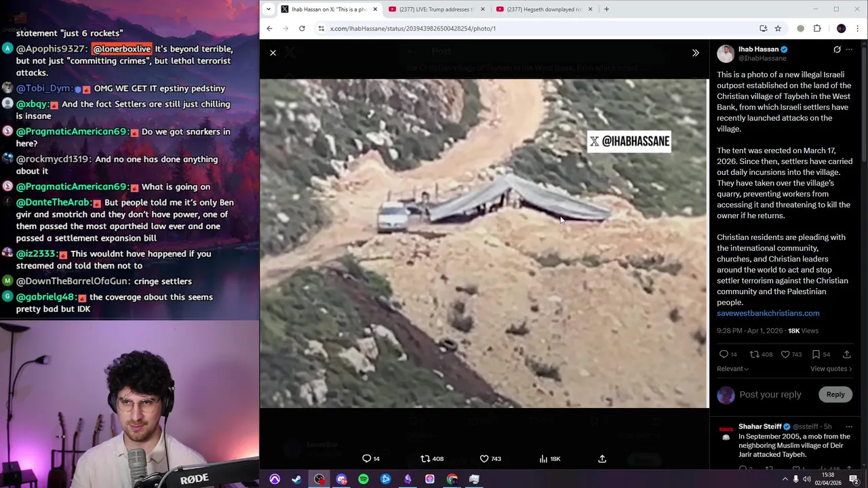Image resolution: width=868 pixels, height=488 pixels.
Task: Open the Chrome three-dot menu
Action: tap(858, 28)
